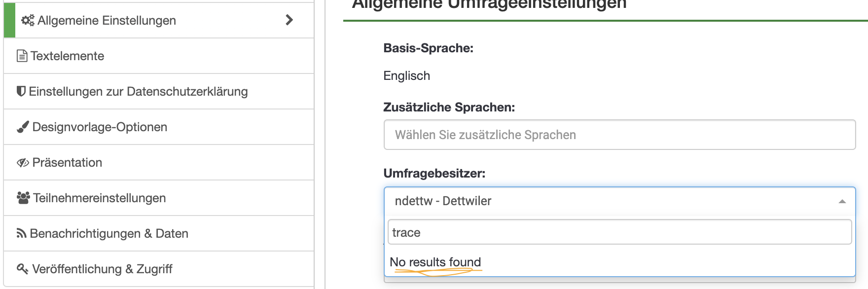Screen dimensions: 868x289
Task: Collapse the Umfragebesitzer dropdown via its arrow
Action: pyautogui.click(x=842, y=201)
